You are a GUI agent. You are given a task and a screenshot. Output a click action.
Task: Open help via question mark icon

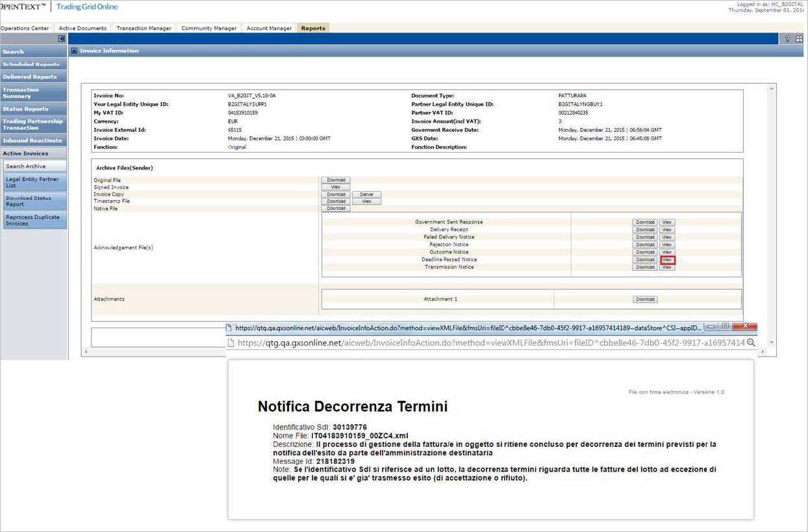[788, 39]
